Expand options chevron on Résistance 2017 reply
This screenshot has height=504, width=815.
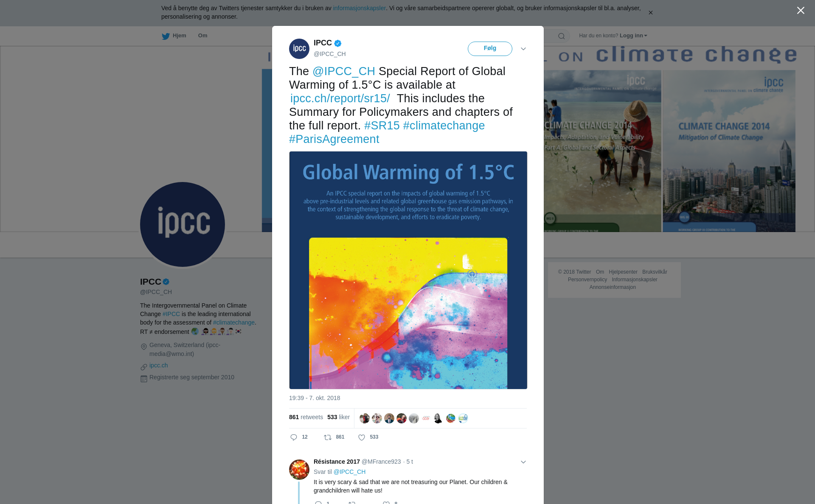tap(523, 462)
